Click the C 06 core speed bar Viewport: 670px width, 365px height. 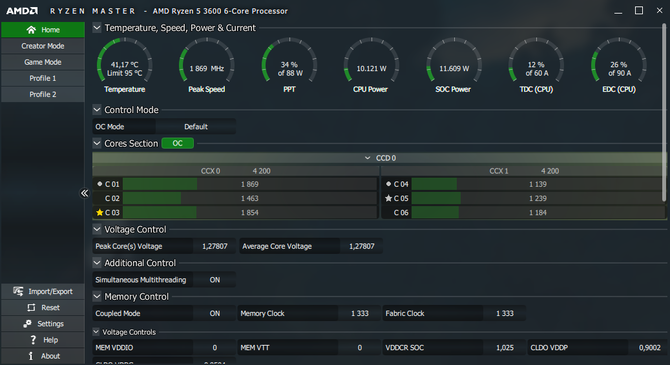538,212
